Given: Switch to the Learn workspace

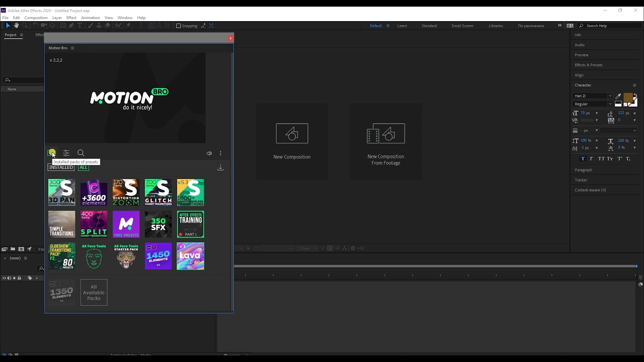Looking at the screenshot, I should click(x=402, y=26).
